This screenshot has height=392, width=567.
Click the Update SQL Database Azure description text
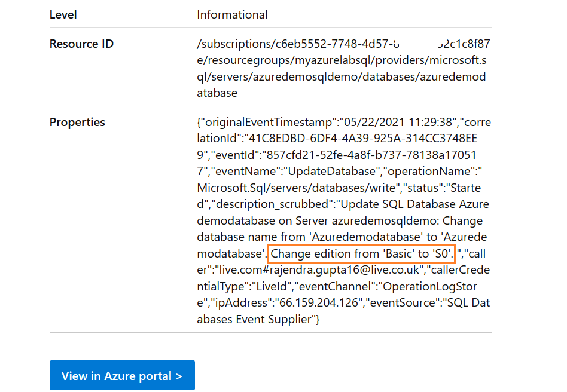click(x=414, y=204)
